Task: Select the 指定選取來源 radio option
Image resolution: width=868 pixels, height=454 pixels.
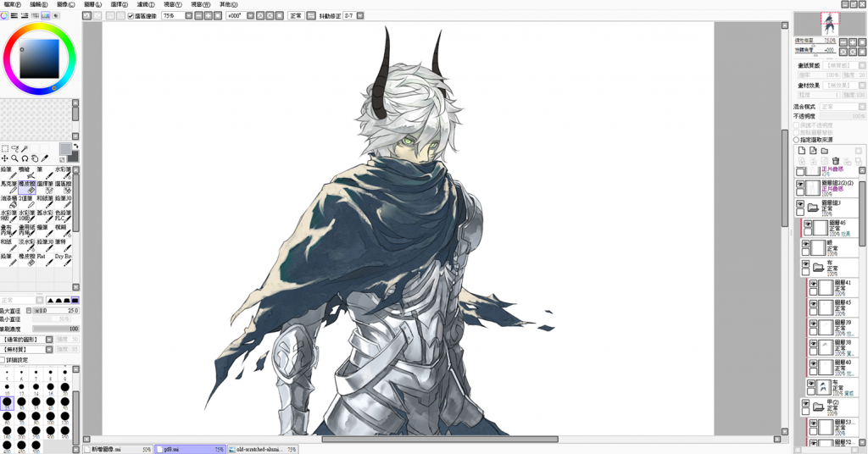Action: click(797, 139)
